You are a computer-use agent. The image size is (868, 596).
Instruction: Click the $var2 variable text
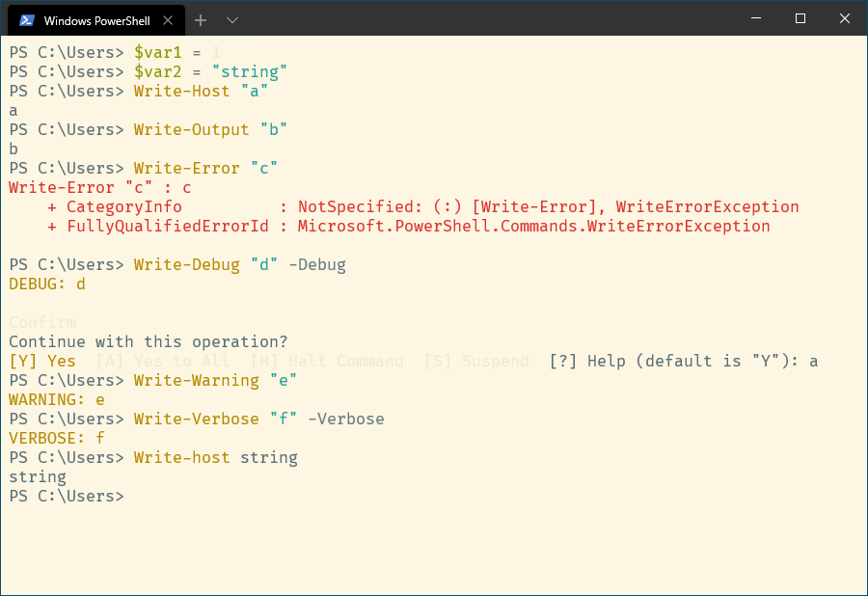(158, 72)
